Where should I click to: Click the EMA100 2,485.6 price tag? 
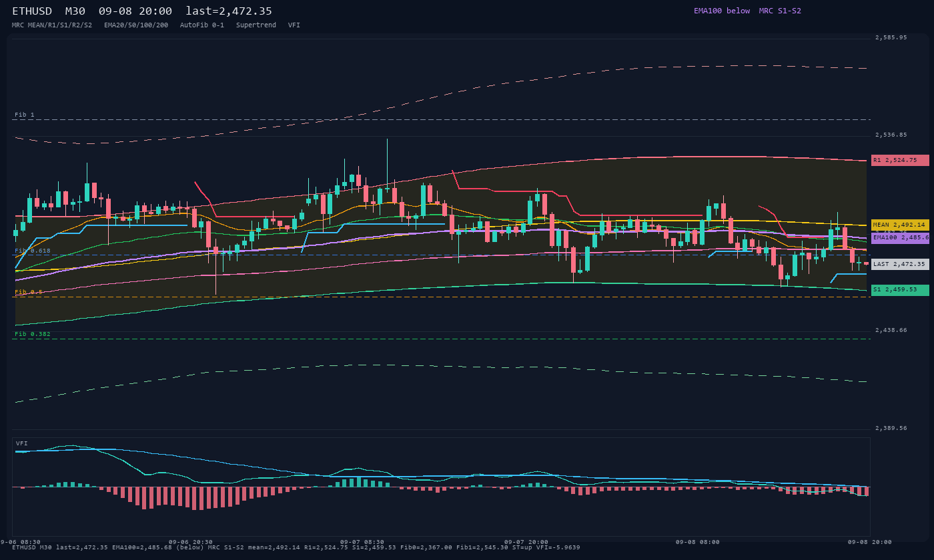point(900,237)
